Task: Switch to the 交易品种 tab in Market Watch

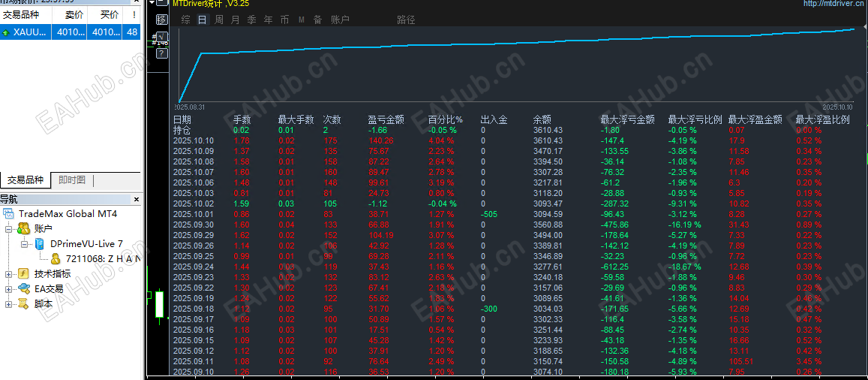Action: pos(25,180)
